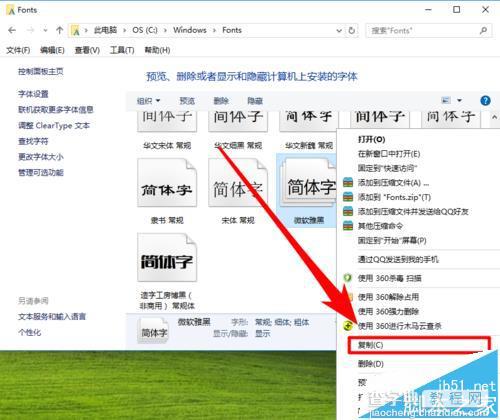Choose 添加到 "Fonts.zip"(T) entry
This screenshot has width=500, height=420.
click(x=394, y=197)
